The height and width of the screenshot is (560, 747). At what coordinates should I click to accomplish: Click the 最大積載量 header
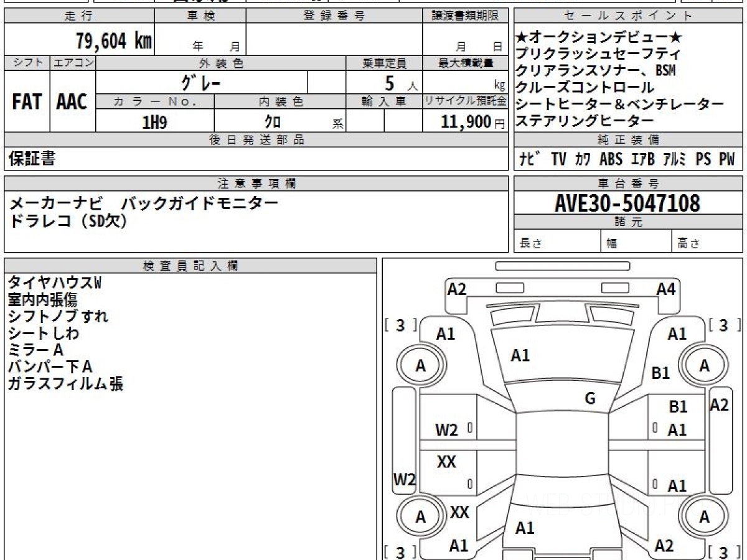tap(466, 63)
